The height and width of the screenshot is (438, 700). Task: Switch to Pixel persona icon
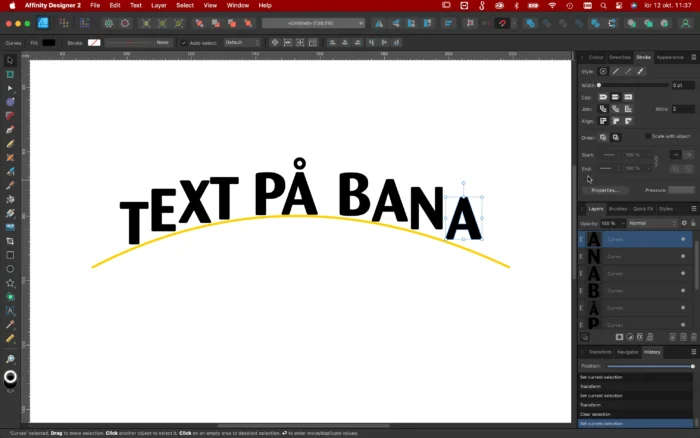[64, 23]
